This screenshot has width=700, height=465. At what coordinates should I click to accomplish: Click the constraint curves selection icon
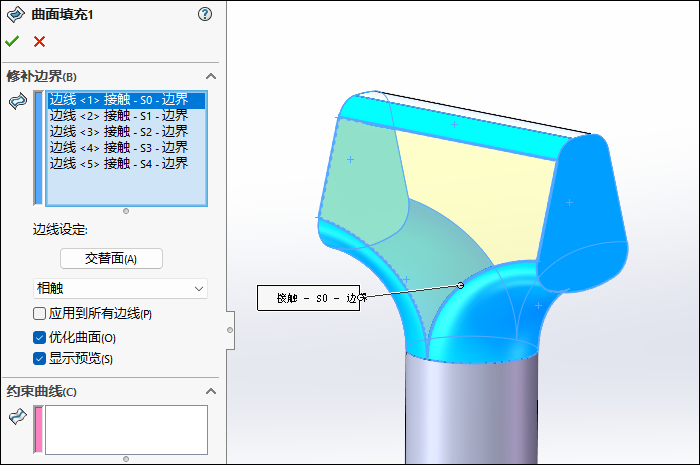17,417
